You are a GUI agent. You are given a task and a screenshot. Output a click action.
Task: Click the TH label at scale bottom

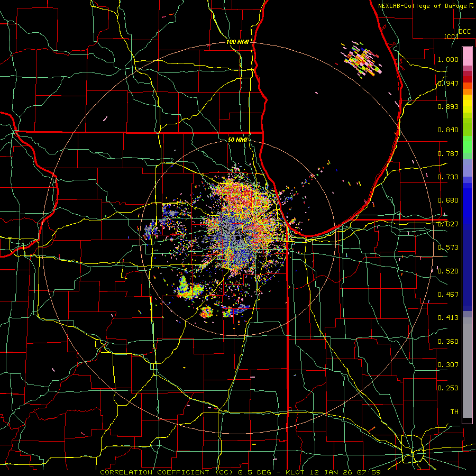454,412
